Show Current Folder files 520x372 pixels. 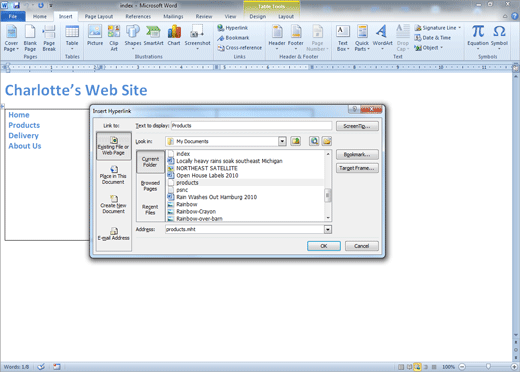pos(150,162)
